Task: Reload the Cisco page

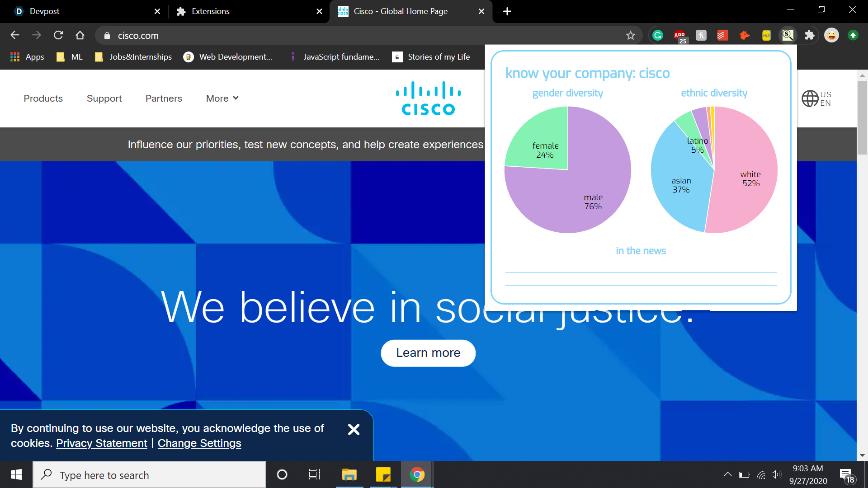Action: tap(58, 35)
